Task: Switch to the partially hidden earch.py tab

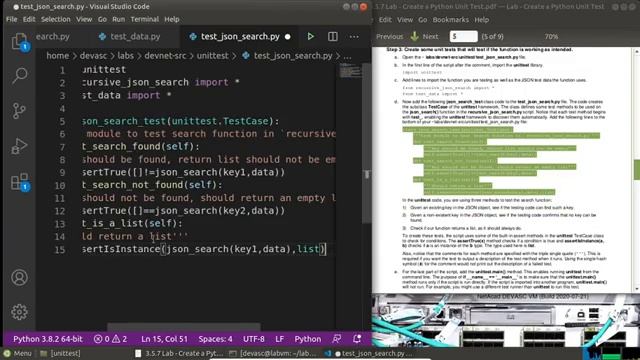Action: [x=53, y=37]
